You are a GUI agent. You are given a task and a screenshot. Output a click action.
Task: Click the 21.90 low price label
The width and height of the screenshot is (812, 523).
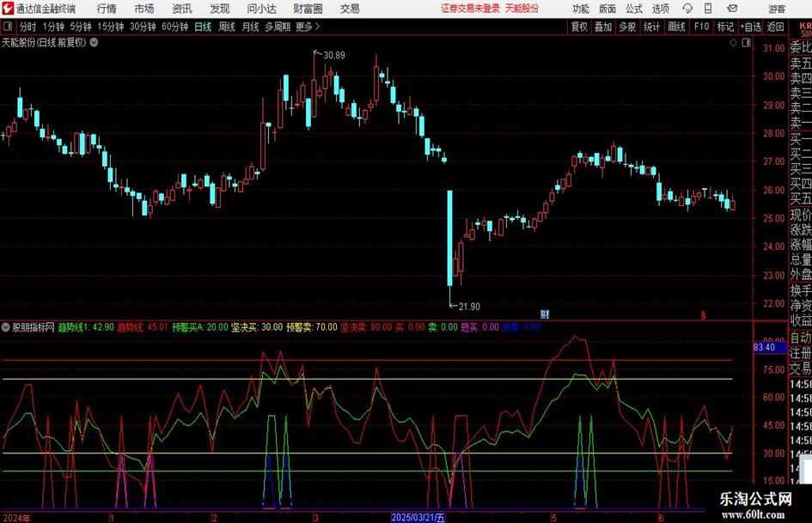pos(469,307)
